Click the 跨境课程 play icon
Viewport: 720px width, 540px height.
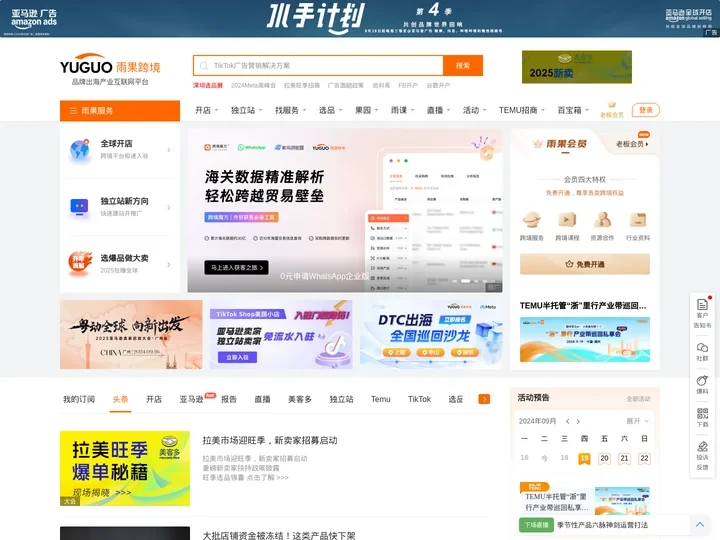pyautogui.click(x=567, y=220)
